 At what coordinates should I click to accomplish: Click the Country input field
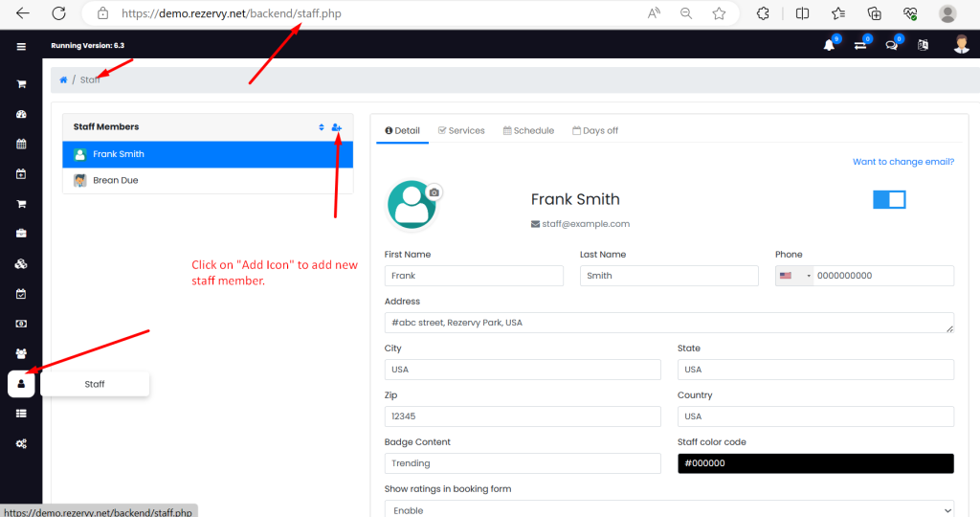815,416
